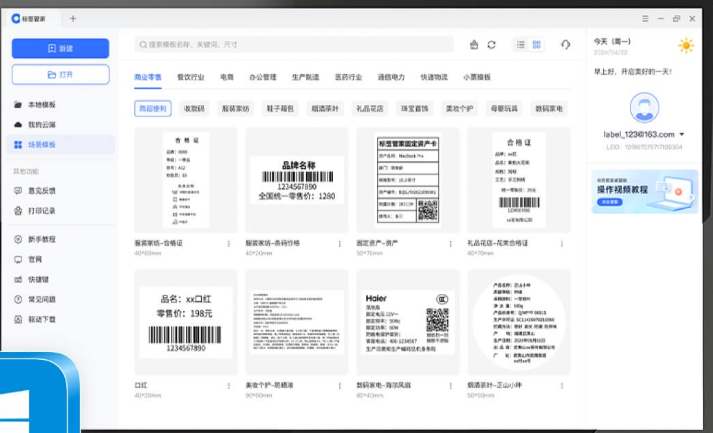Select the 商业零售 tab
Viewport: 713px width, 433px height.
(148, 77)
